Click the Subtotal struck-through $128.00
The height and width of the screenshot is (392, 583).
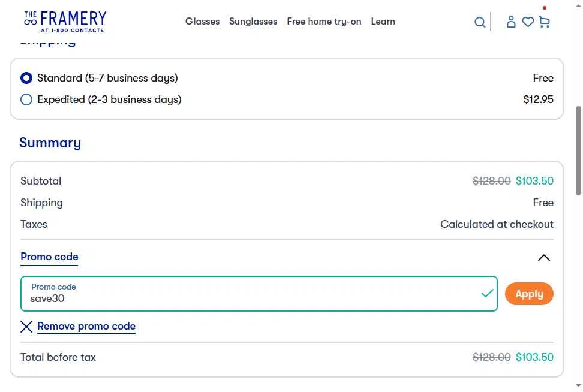(x=492, y=181)
